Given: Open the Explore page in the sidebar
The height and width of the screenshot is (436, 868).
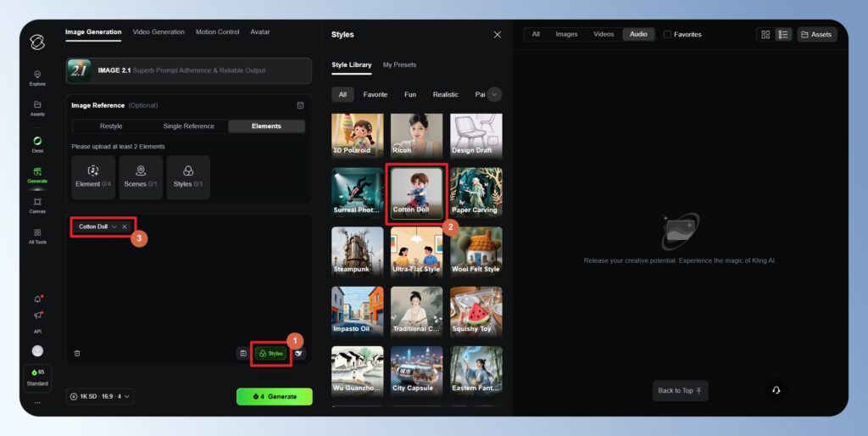Looking at the screenshot, I should point(37,77).
